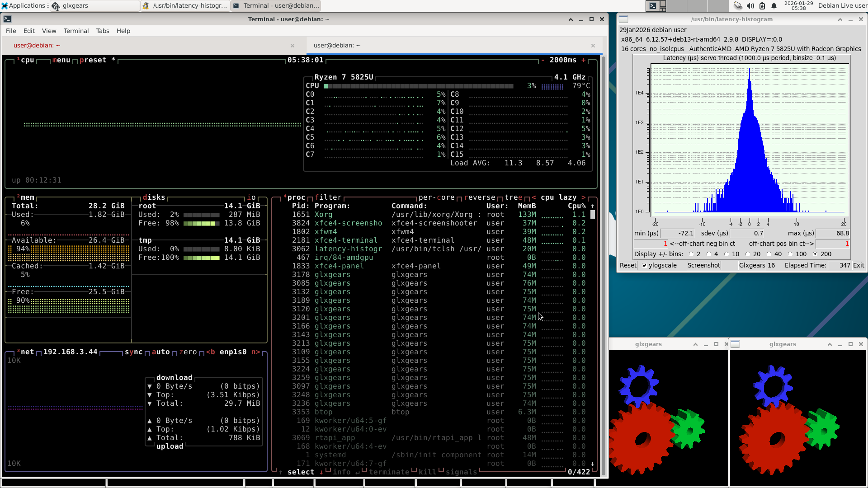Screen dimensions: 868x488
Task: Open the notification bell icon
Action: point(774,6)
